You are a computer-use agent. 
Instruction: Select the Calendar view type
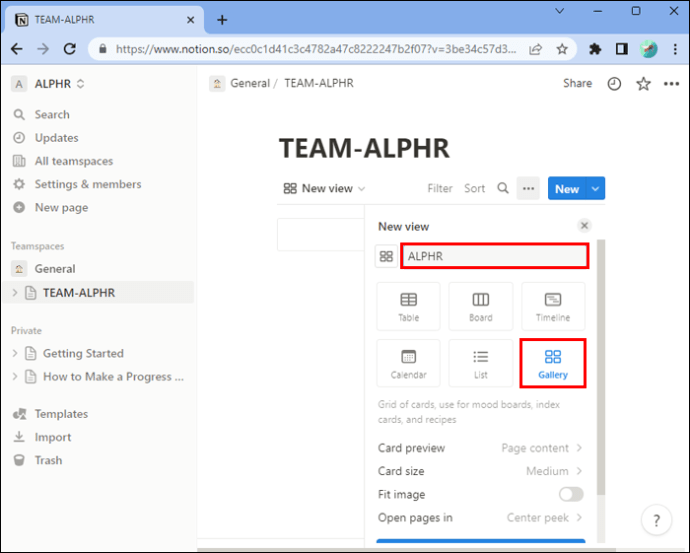[x=408, y=363]
